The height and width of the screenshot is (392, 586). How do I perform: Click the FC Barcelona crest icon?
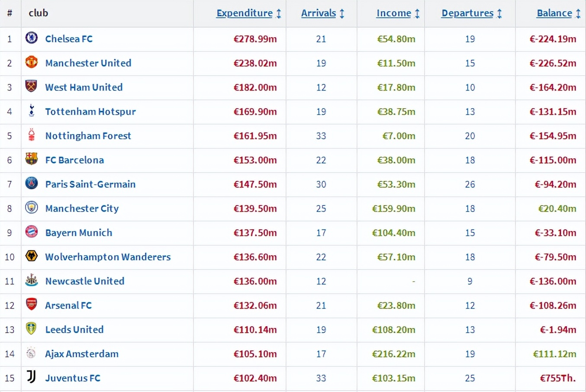tap(31, 159)
